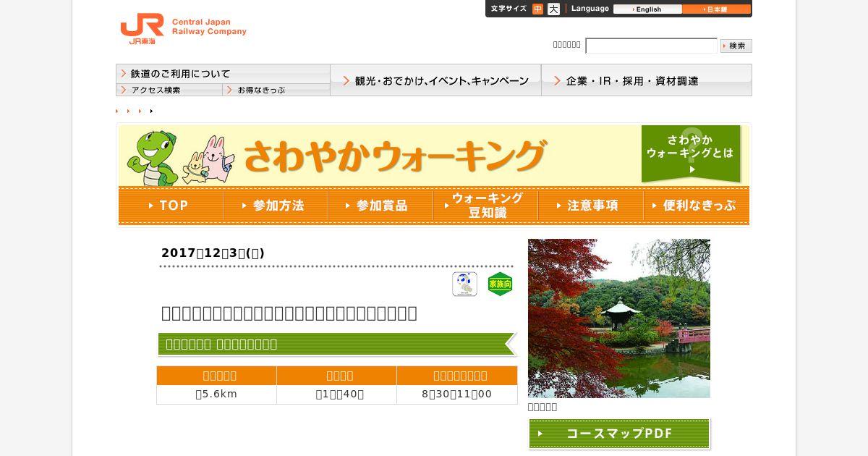Click the 8:30-11:00 reception time cell
The image size is (868, 456).
click(x=456, y=394)
